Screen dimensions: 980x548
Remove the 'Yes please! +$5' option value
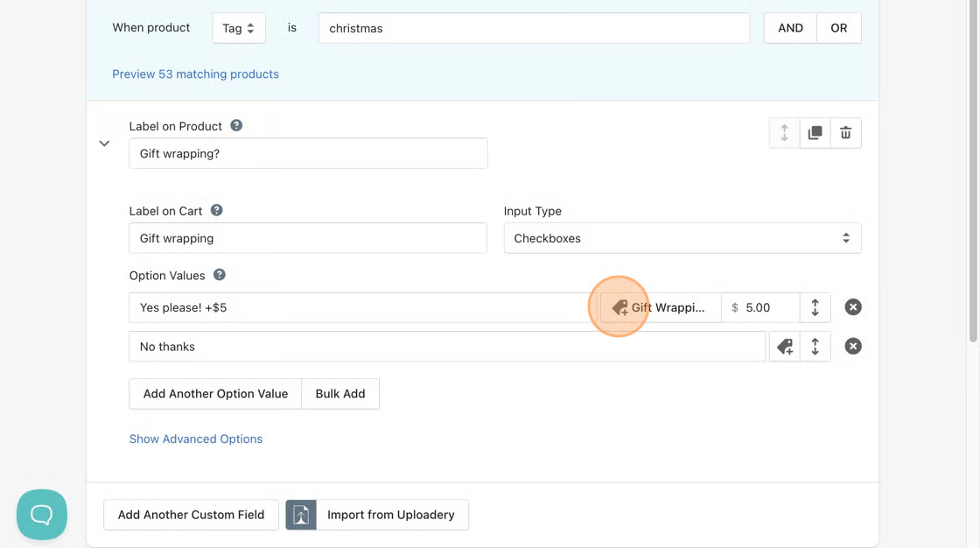853,307
